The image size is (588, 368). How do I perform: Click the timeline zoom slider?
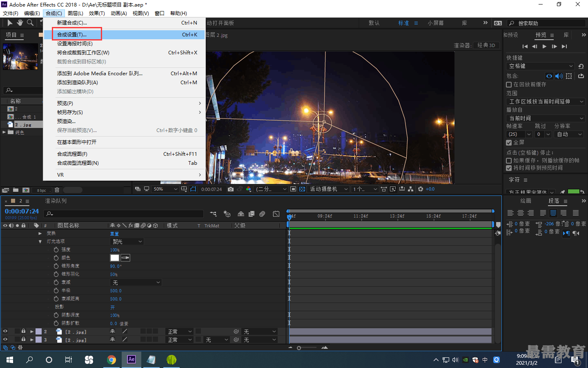[x=307, y=348]
